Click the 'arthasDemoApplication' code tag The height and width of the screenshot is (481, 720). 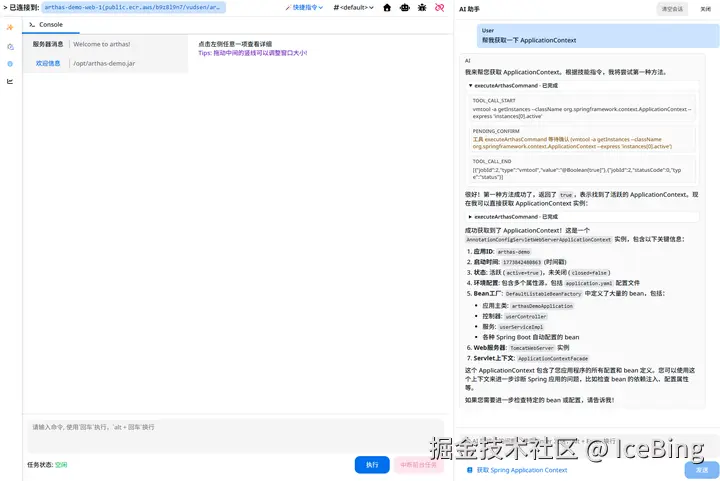(x=542, y=306)
